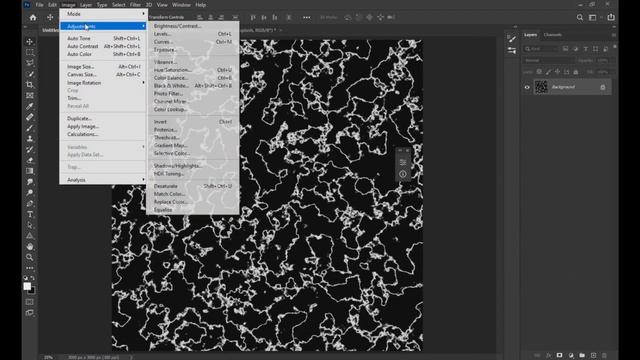Click the Home icon in options bar
Screen dimensions: 640x360
click(x=33, y=17)
